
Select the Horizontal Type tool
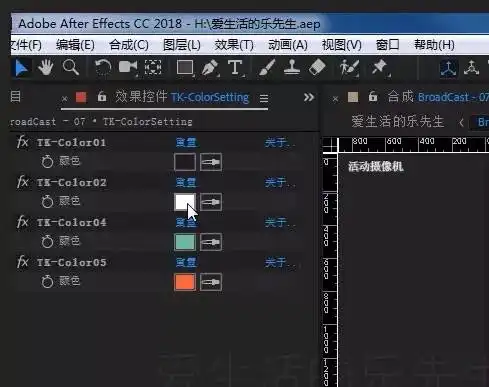pos(235,68)
